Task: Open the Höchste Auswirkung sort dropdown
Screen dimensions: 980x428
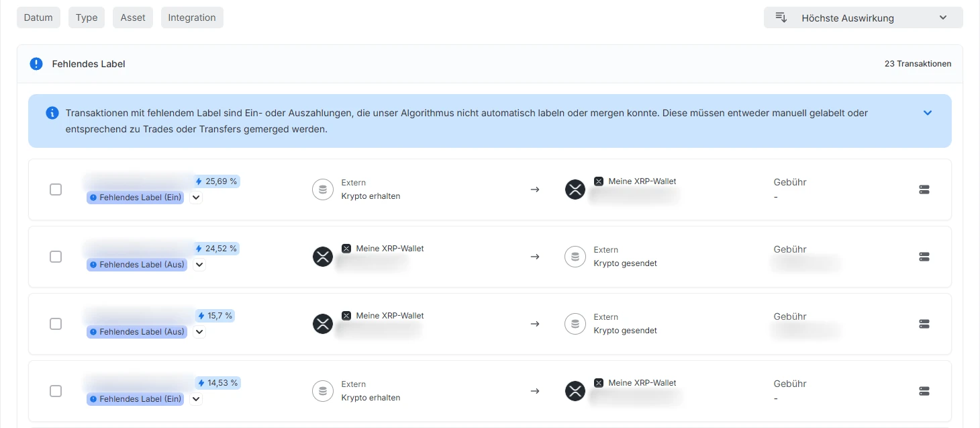Action: tap(863, 17)
